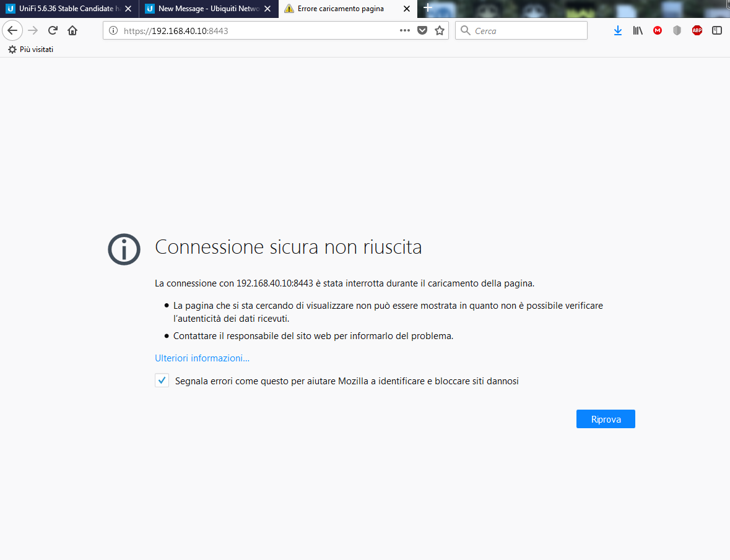Click the back navigation arrow
The image size is (730, 560).
[12, 30]
